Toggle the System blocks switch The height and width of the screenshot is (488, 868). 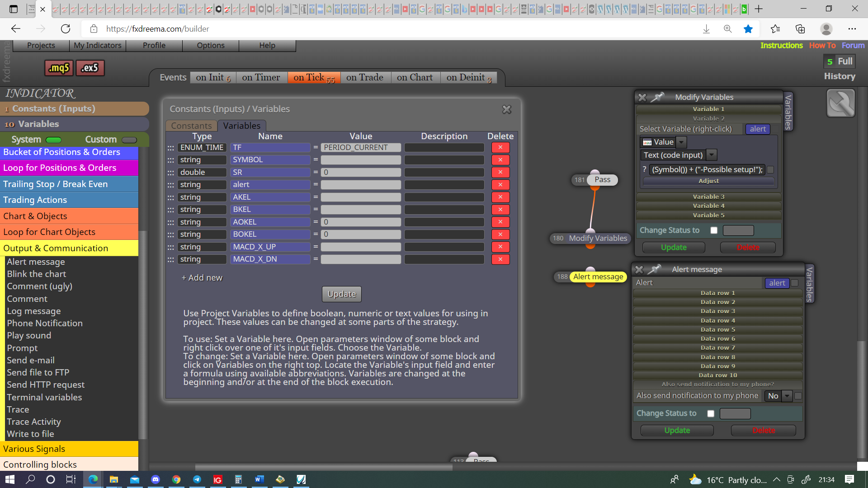54,140
